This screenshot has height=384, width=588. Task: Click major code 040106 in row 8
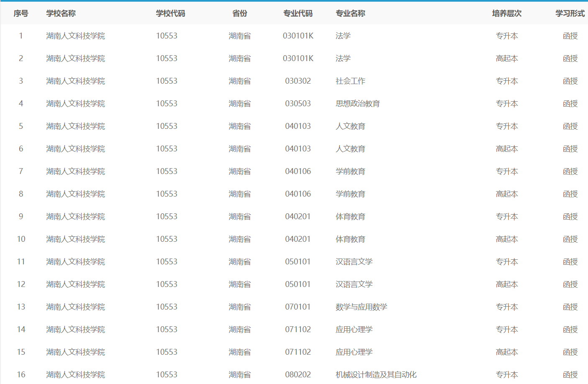(298, 194)
